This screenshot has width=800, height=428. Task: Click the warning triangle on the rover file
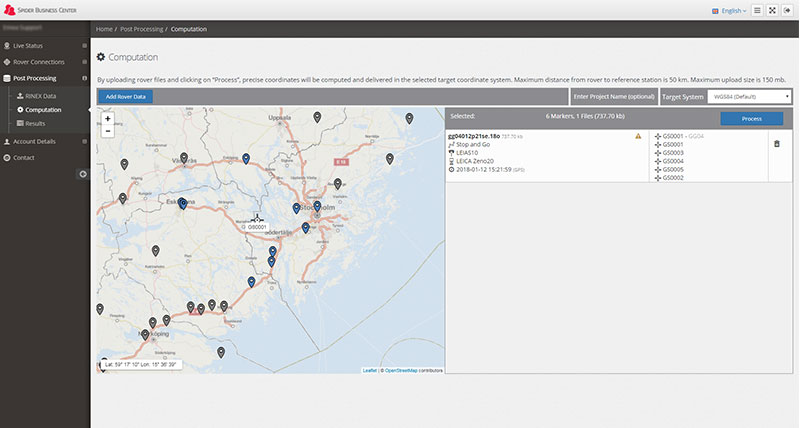(x=638, y=136)
